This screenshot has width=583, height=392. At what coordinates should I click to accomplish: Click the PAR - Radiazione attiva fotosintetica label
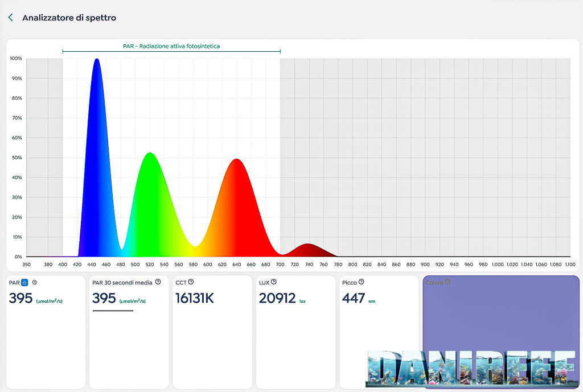coord(171,46)
